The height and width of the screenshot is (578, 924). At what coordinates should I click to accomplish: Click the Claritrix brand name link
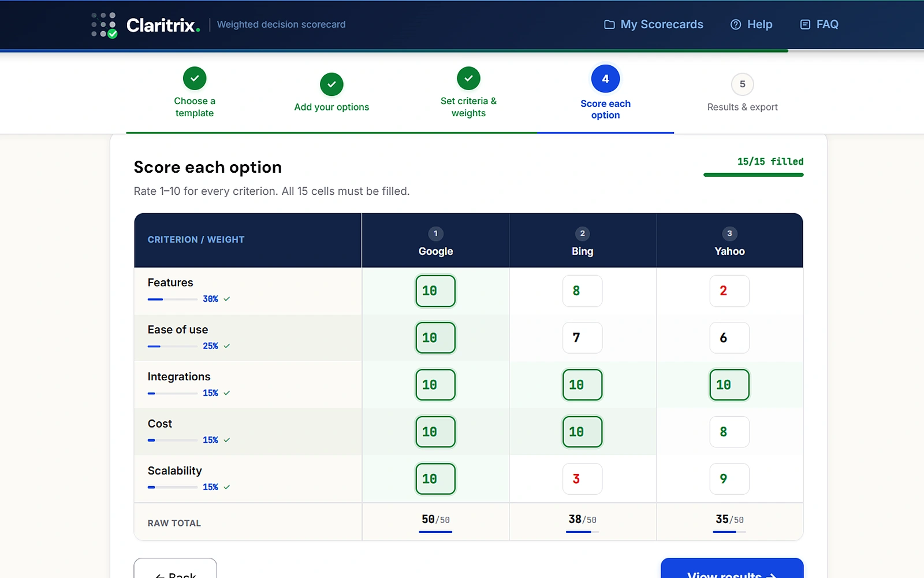(x=163, y=25)
